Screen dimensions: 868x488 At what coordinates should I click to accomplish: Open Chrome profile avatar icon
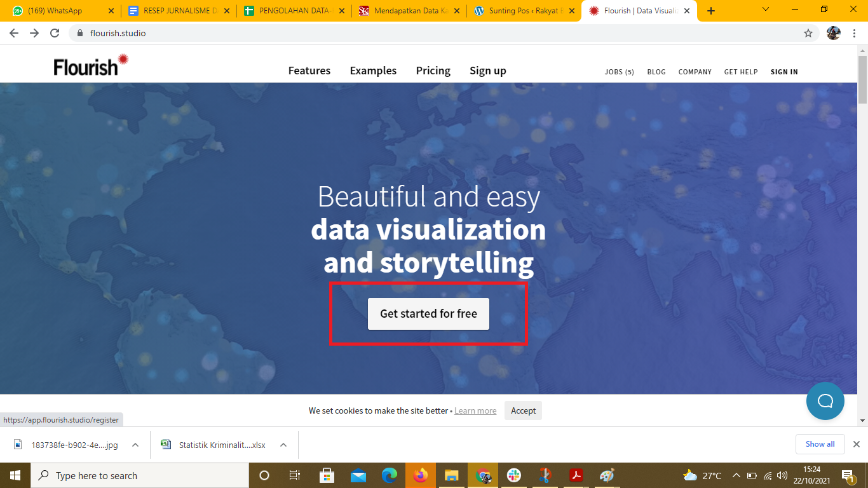(833, 33)
